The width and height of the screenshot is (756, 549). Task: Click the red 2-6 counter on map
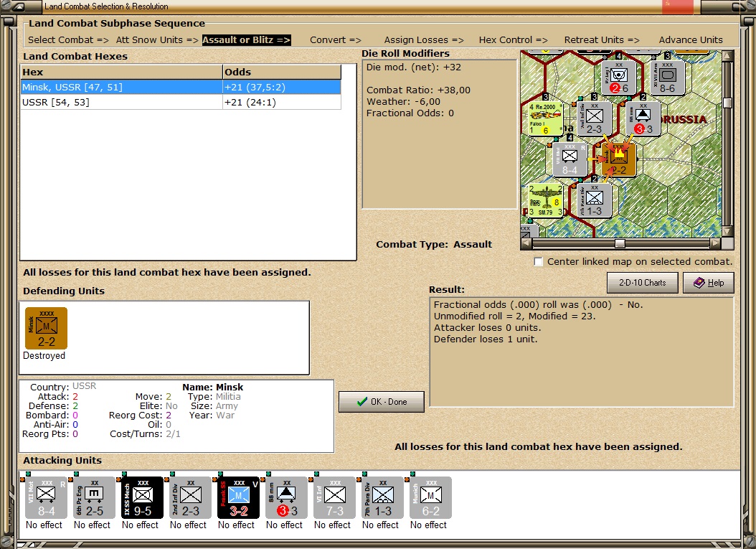pyautogui.click(x=618, y=78)
